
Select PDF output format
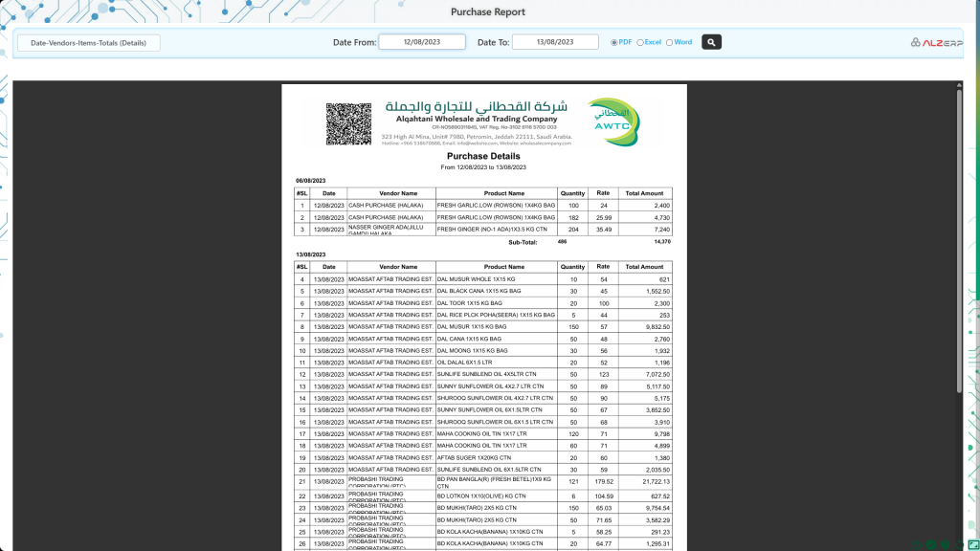[x=613, y=42]
